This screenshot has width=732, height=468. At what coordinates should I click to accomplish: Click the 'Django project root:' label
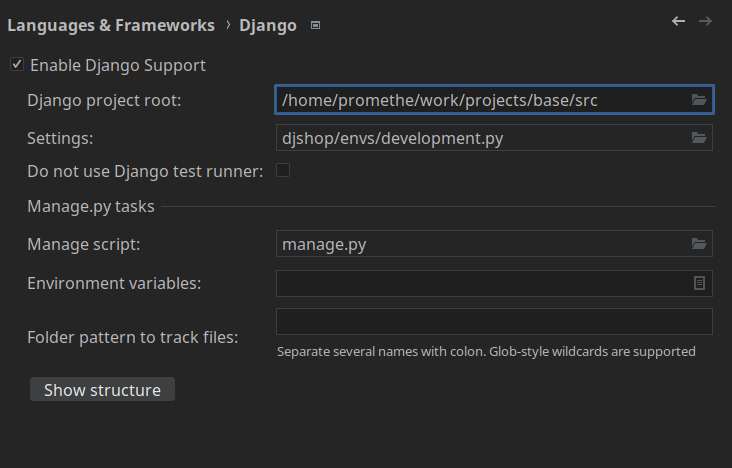pos(104,100)
